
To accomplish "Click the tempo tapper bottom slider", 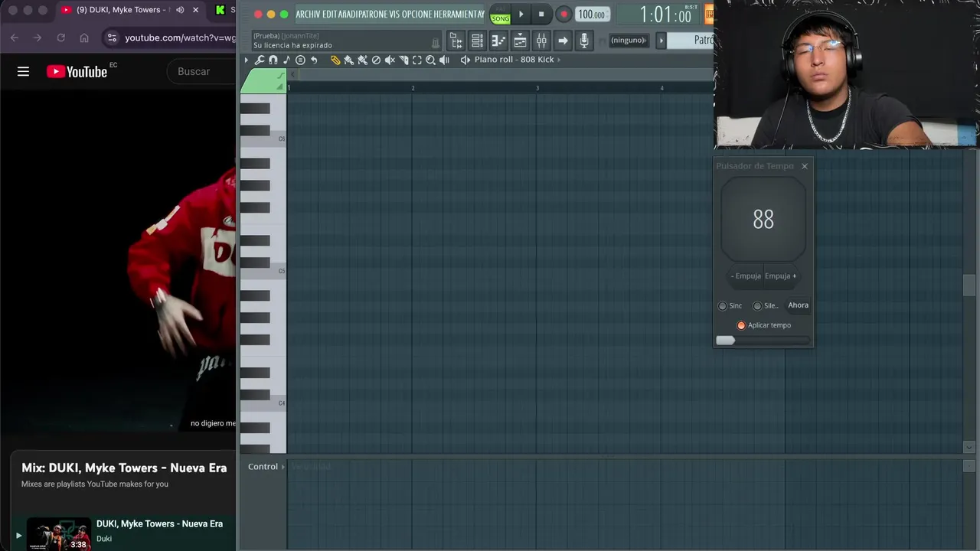I will [763, 340].
